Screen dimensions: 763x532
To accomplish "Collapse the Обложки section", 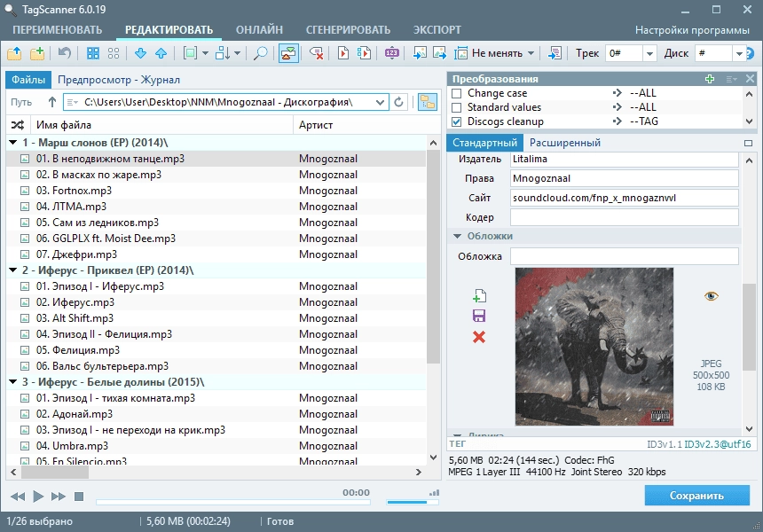I will pyautogui.click(x=457, y=236).
